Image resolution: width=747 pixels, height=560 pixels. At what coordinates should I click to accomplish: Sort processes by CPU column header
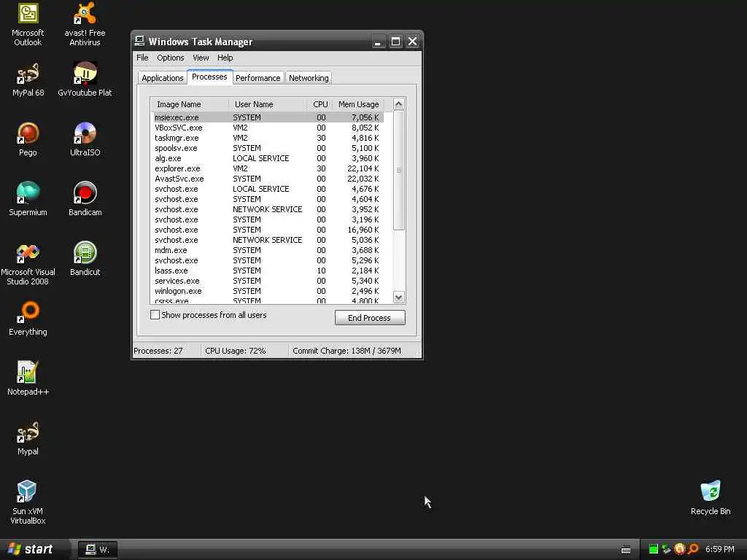(320, 104)
